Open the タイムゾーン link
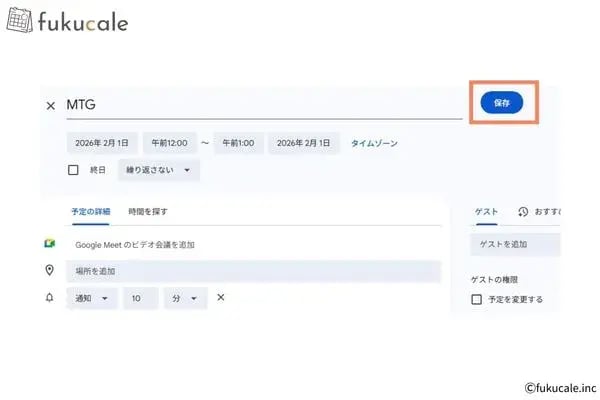 (374, 143)
